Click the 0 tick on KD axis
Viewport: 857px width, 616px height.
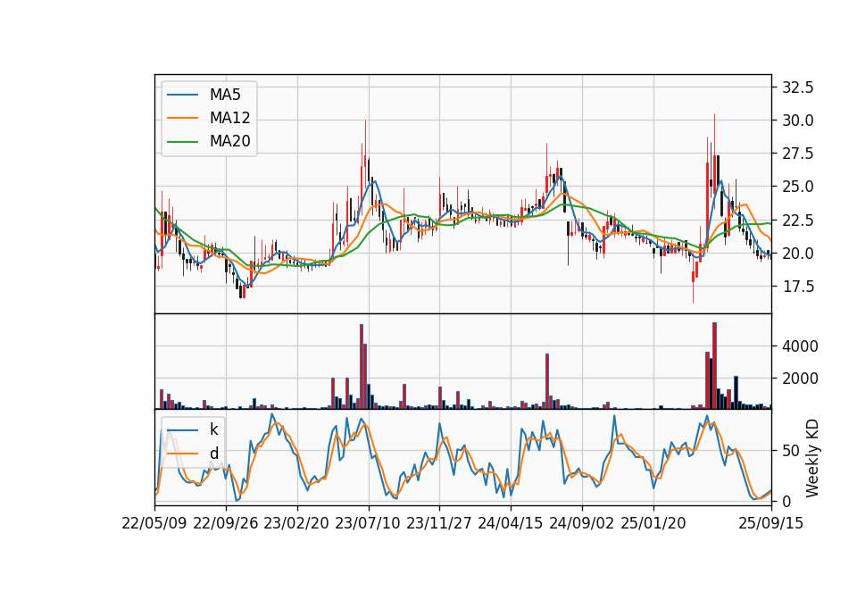click(786, 501)
